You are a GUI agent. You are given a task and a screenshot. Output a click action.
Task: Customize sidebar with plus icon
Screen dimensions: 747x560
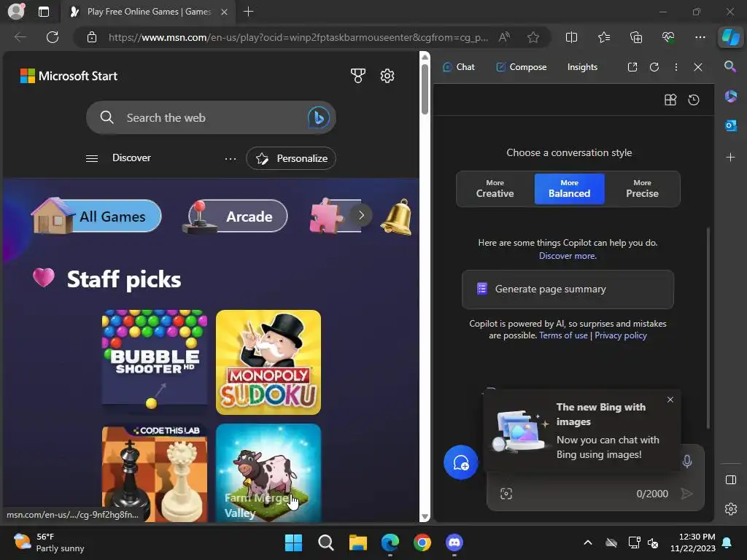(x=730, y=157)
